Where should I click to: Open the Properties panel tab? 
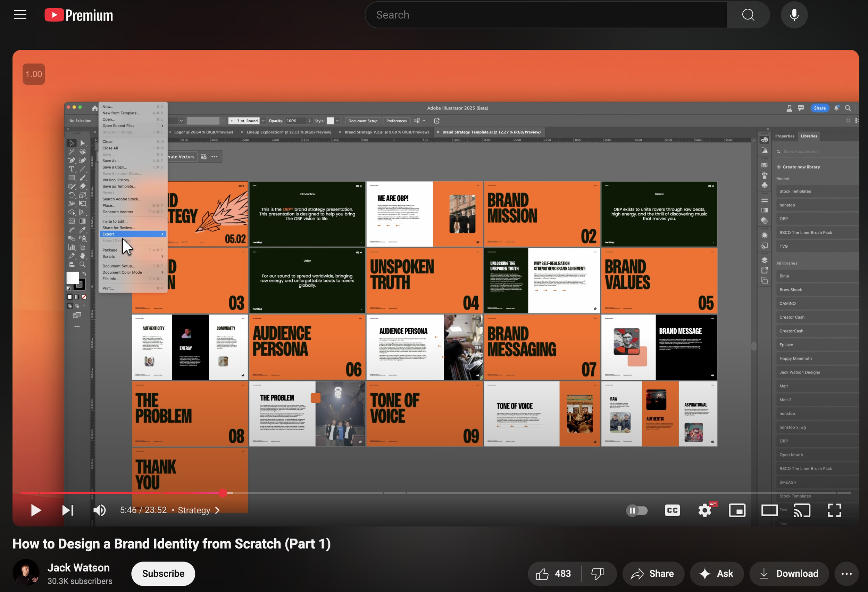[785, 136]
